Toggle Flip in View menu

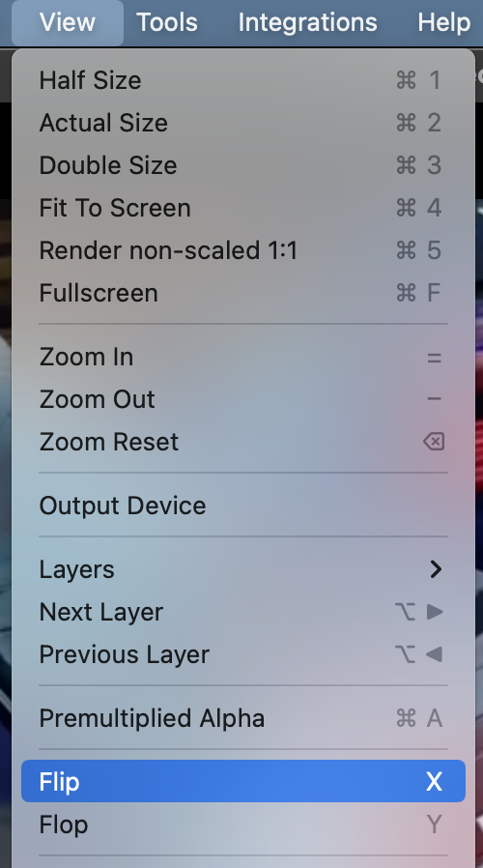coord(242,781)
